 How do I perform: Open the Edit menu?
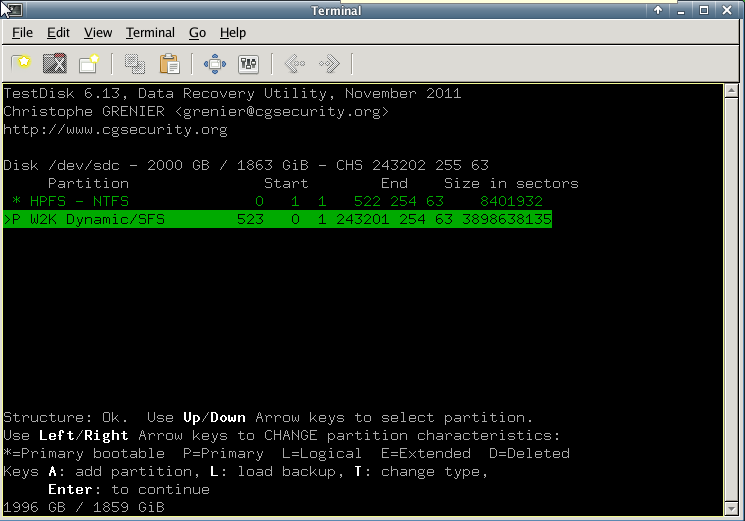[x=58, y=33]
